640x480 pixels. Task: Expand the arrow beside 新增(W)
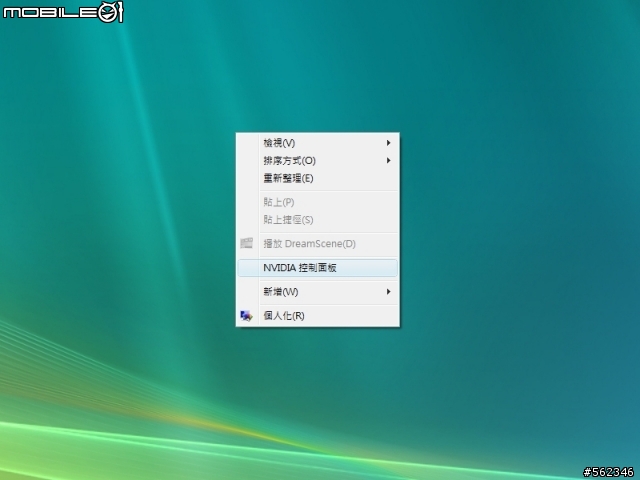click(389, 292)
